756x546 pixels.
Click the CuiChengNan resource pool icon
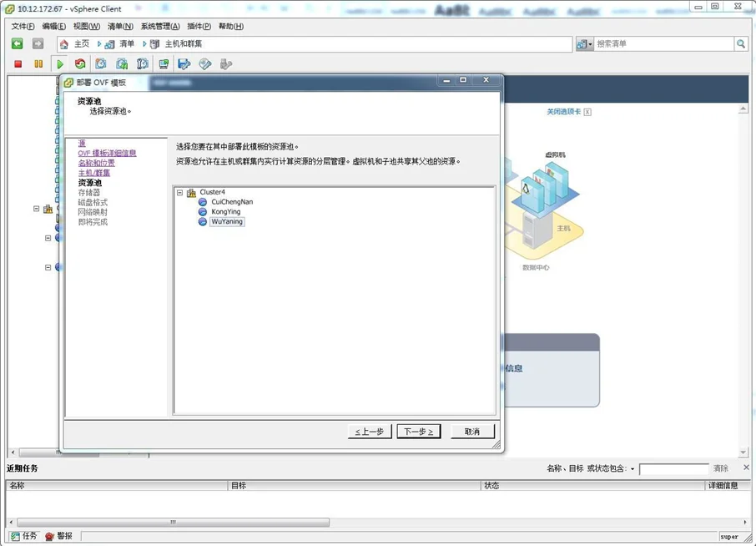203,202
